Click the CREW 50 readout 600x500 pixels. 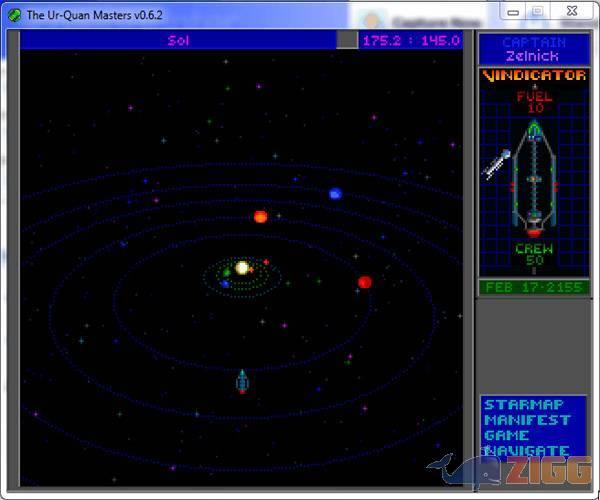tap(534, 254)
